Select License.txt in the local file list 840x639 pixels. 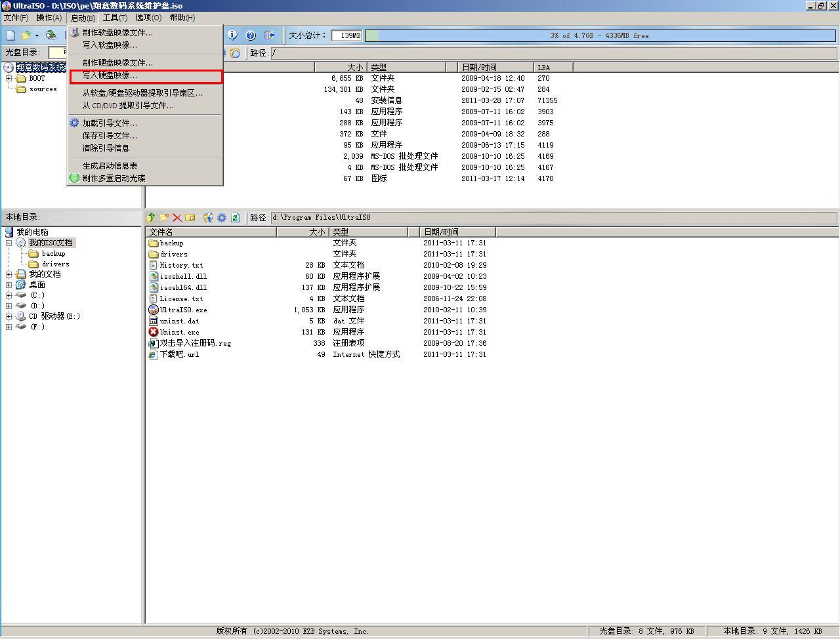coord(181,299)
